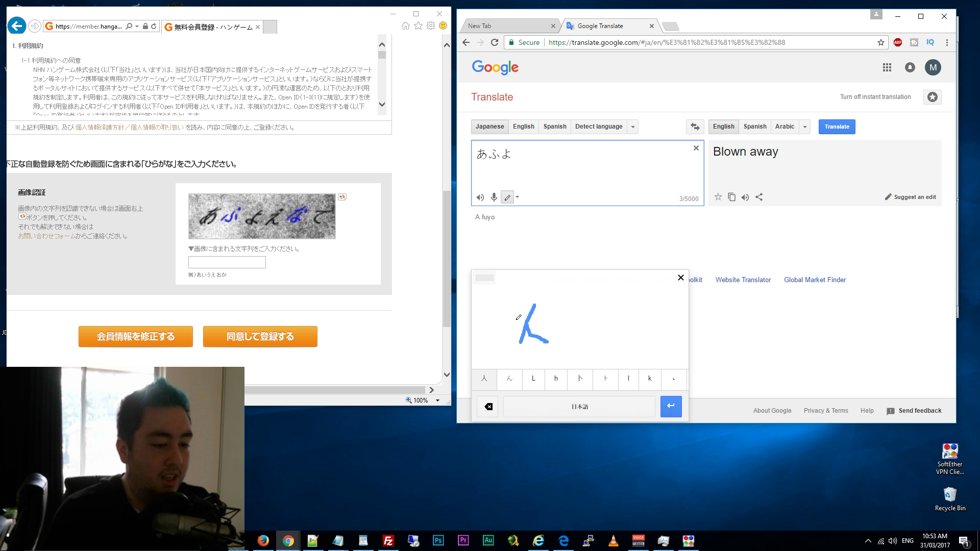980x551 pixels.
Task: Click Send feedback at page bottom
Action: pos(914,411)
